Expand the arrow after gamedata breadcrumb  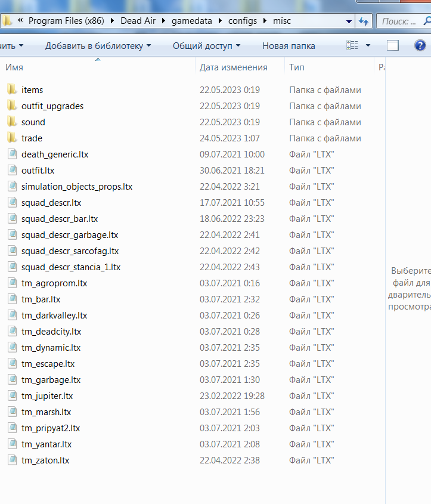tap(220, 21)
